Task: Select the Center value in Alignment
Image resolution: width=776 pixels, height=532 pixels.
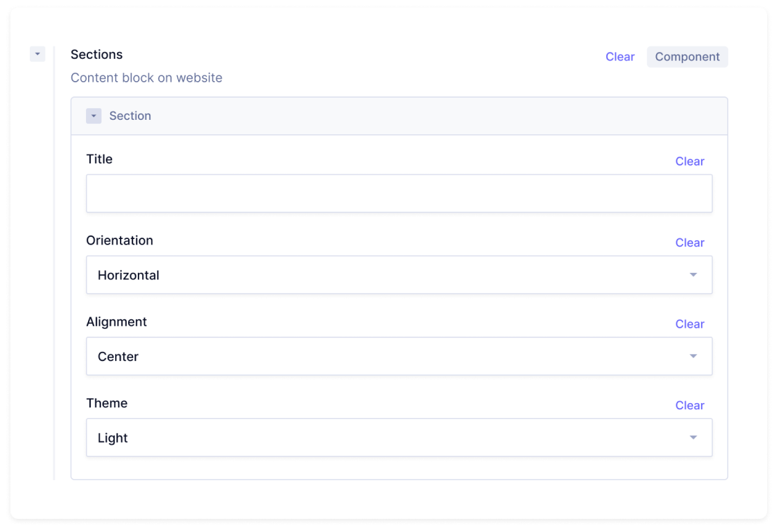Action: (x=118, y=356)
